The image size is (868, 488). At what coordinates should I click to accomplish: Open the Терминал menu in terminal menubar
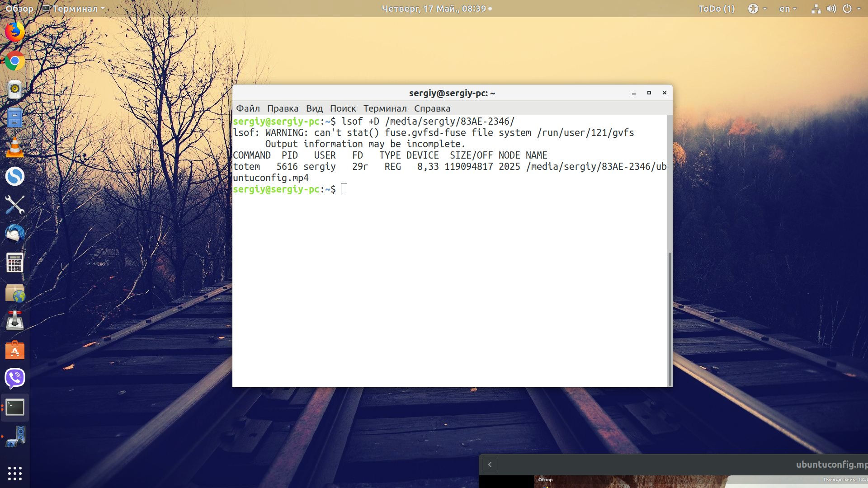click(x=385, y=108)
